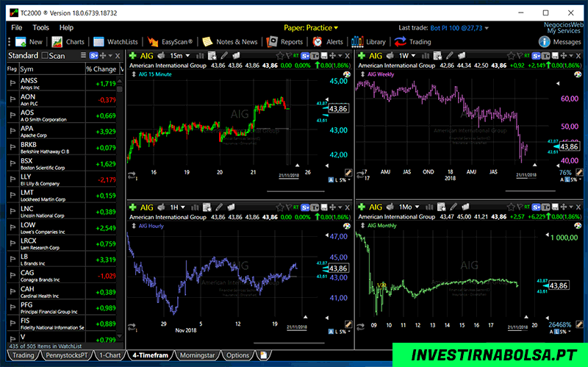Launch EasyScan from the toolbar
The image size is (588, 367).
click(170, 42)
